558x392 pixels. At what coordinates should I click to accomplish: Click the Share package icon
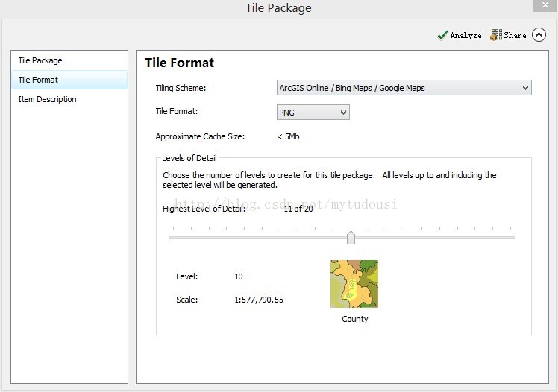496,35
